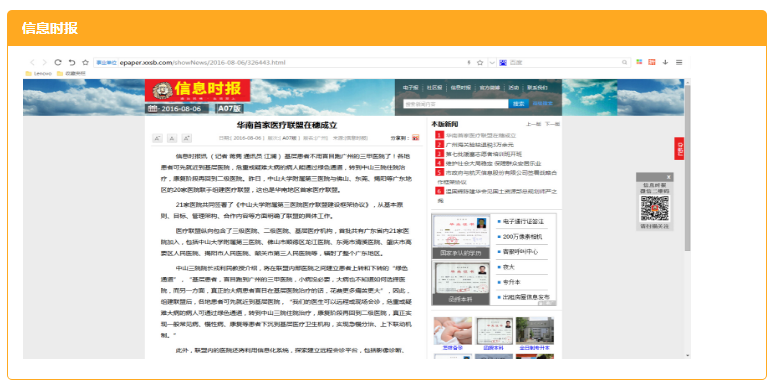Image resolution: width=776 pixels, height=388 pixels.
Task: Open the 信息时报 nav item
Action: point(461,88)
